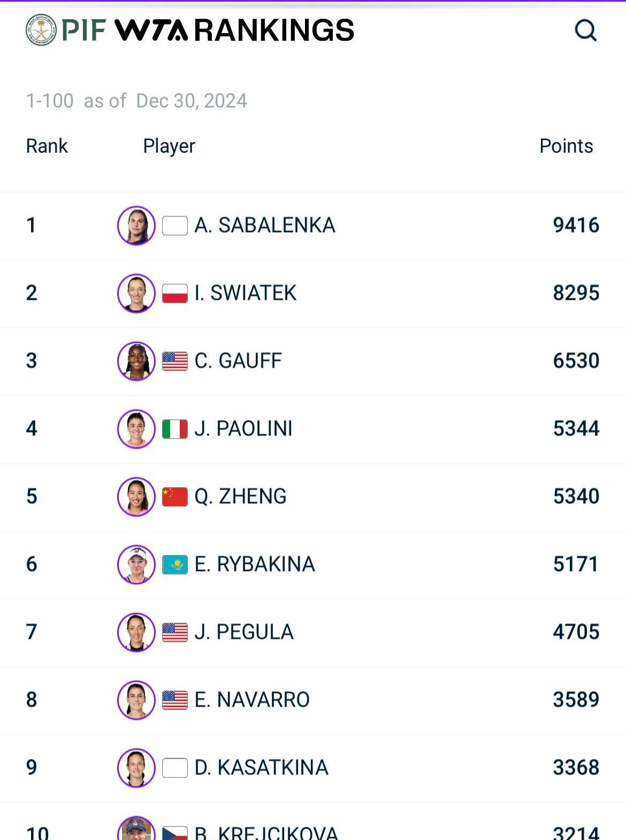Click the USA flag next to Pegula
The width and height of the screenshot is (626, 840).
175,632
